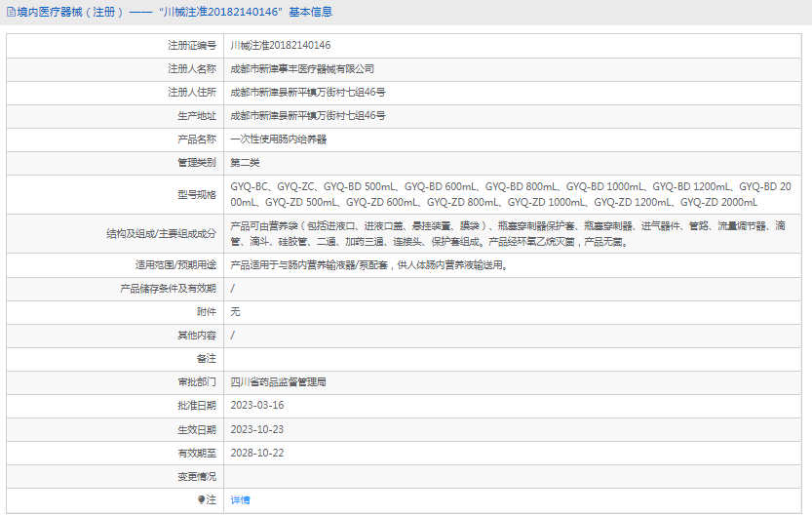Click the 有效期至 label
The image size is (812, 516).
point(197,453)
